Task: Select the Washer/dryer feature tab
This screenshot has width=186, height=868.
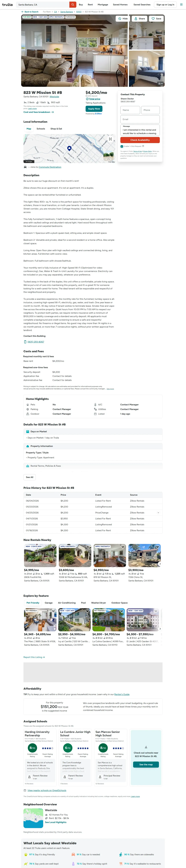Action: [x=99, y=603]
